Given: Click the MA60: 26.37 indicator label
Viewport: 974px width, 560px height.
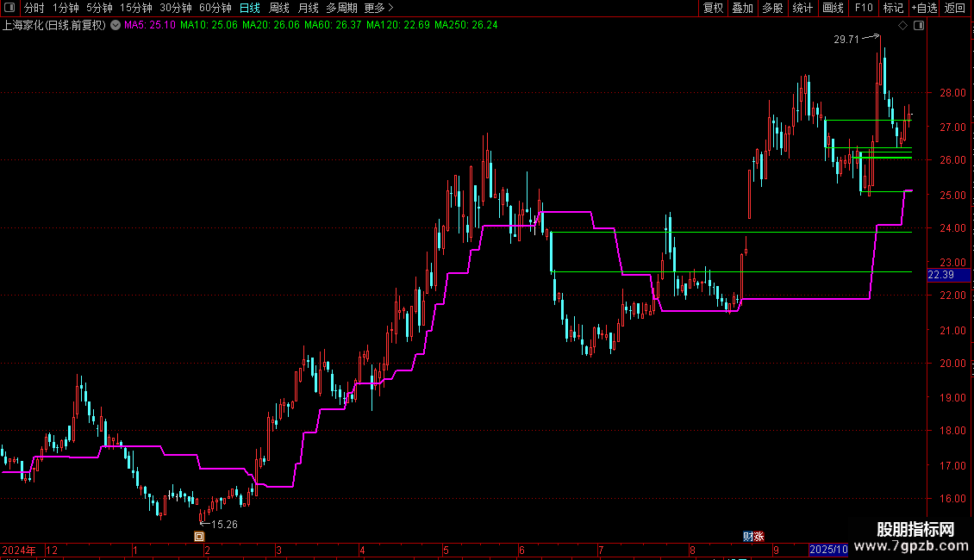Looking at the screenshot, I should point(333,25).
